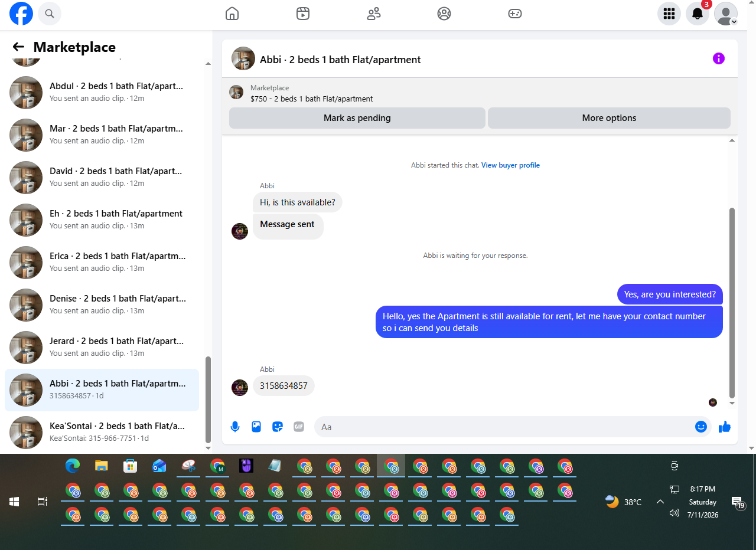Open the Abdul conversation
Screen dimensions: 756x550
pos(102,93)
